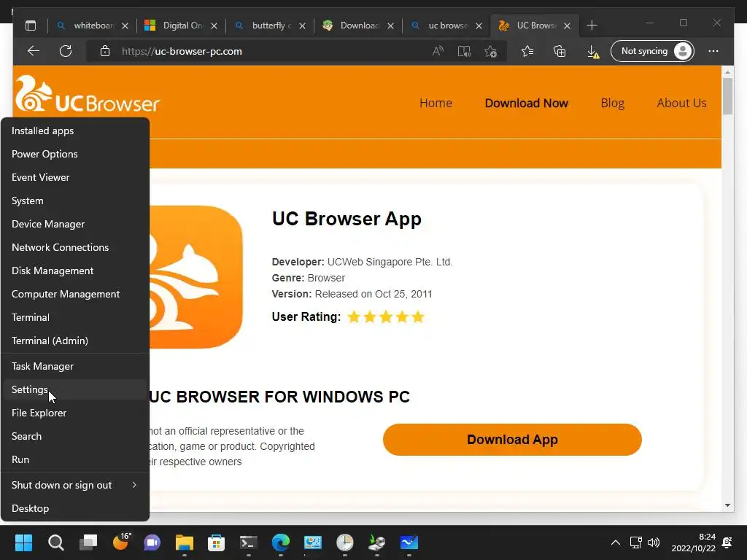Open About Us page link
The width and height of the screenshot is (747, 560).
click(x=681, y=103)
